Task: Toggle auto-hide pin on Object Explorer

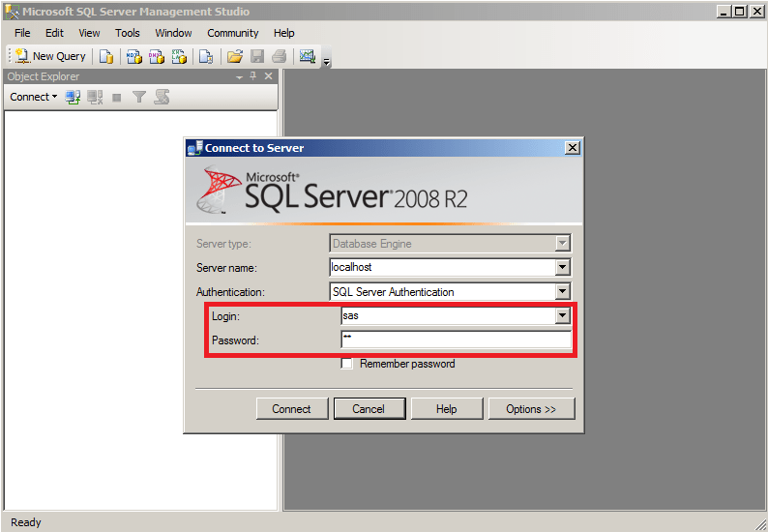Action: (x=253, y=75)
